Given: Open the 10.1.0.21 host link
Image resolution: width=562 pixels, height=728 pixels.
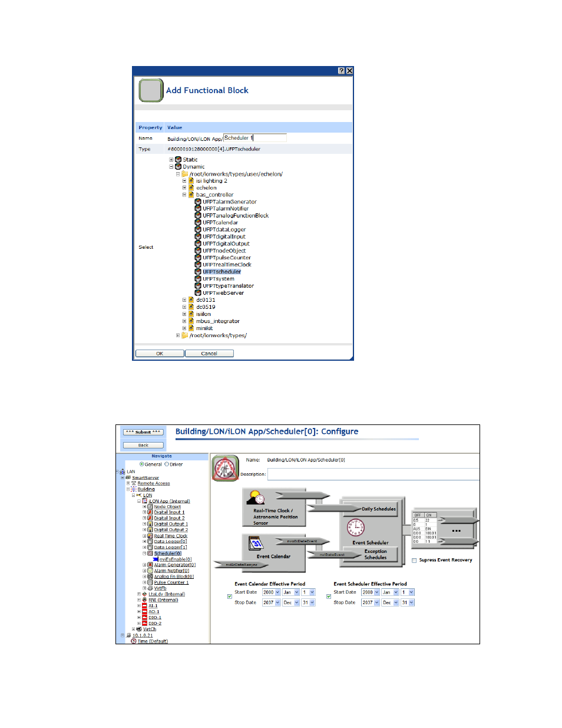Looking at the screenshot, I should click(143, 635).
